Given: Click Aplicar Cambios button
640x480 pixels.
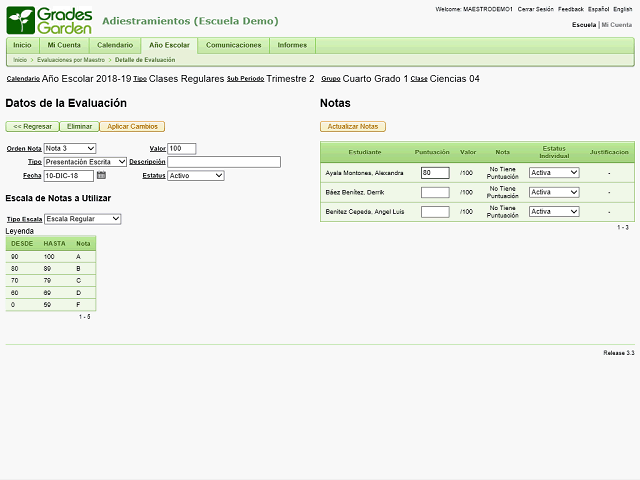Looking at the screenshot, I should [132, 127].
